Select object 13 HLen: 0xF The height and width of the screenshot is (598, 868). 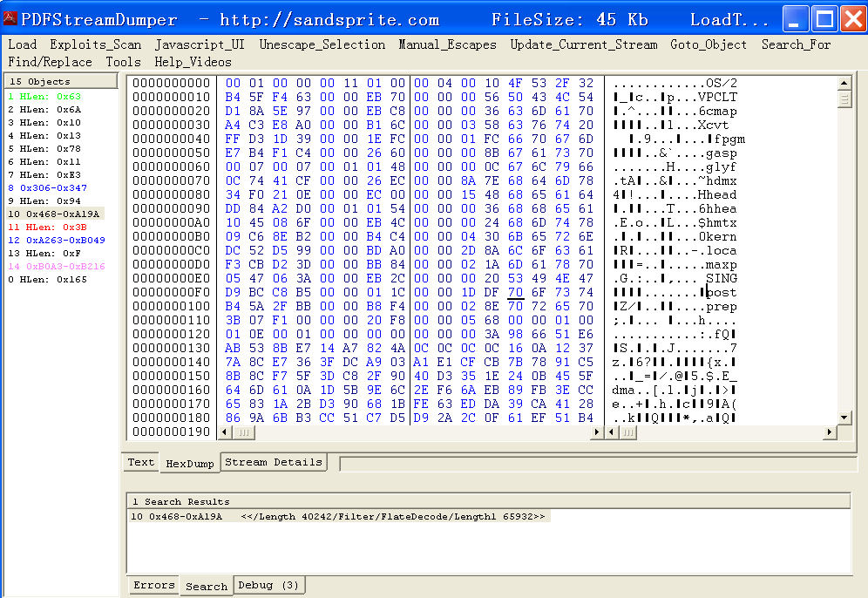click(x=44, y=254)
